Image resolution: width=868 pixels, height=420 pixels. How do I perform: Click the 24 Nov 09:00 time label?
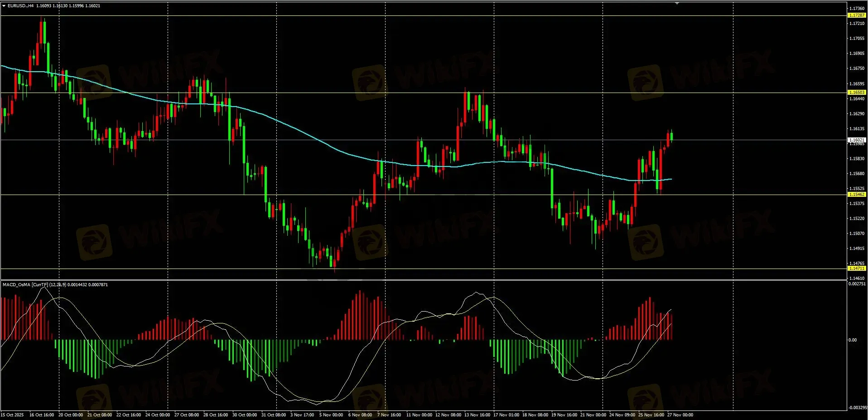point(622,415)
